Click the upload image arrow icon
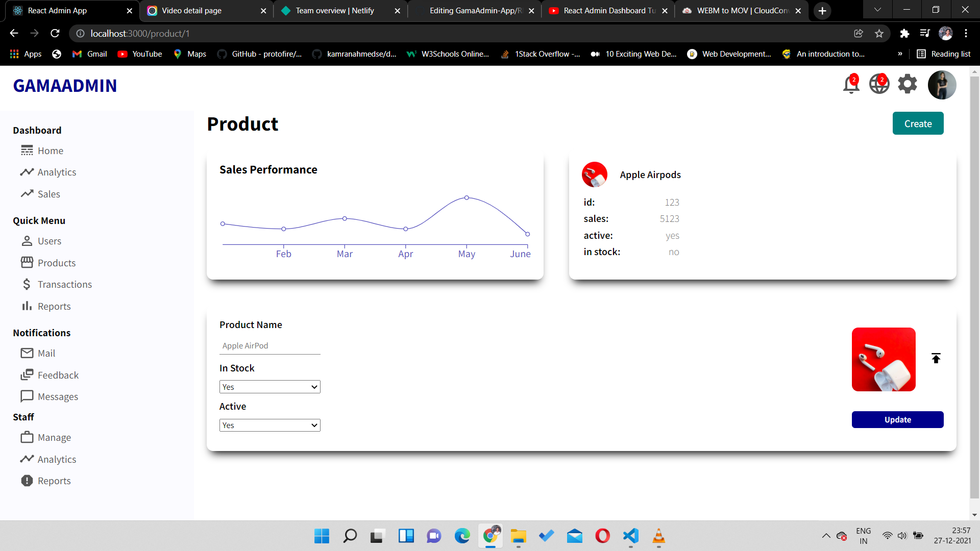Viewport: 980px width, 551px height. coord(936,358)
